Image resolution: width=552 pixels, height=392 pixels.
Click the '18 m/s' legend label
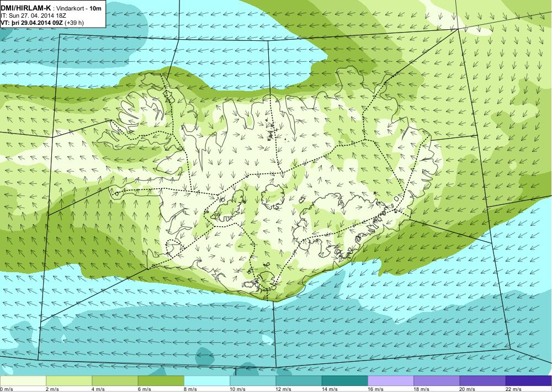421,389
